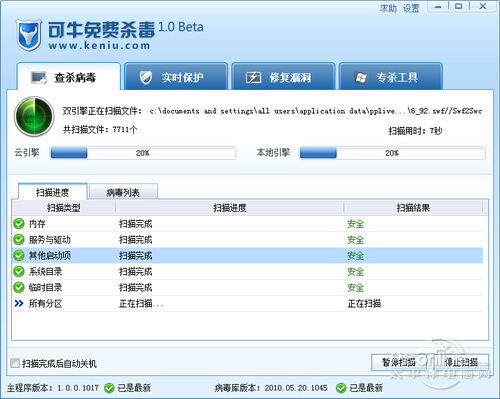Click the 停止扫描 button
Viewport: 500px width, 399px height.
(x=461, y=362)
